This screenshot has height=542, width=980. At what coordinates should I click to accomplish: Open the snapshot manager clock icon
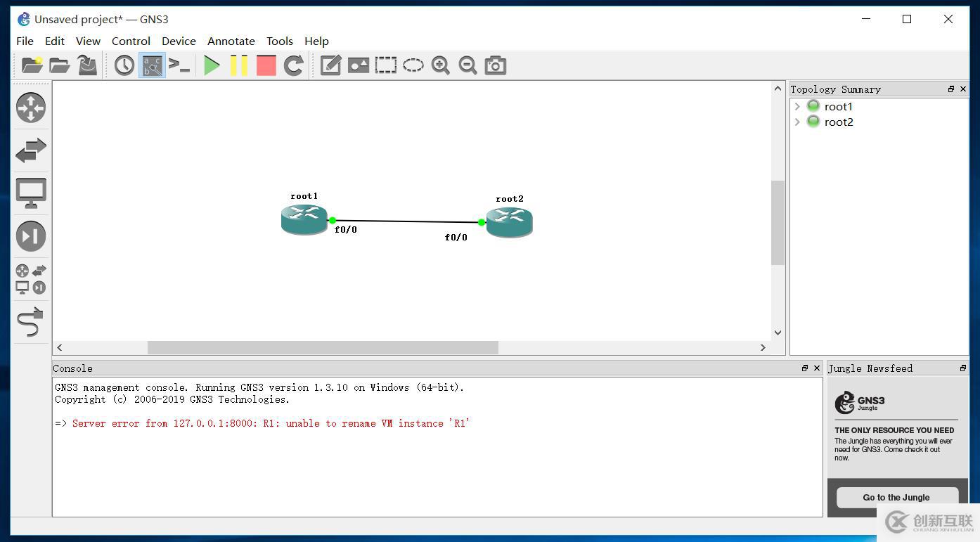point(124,65)
